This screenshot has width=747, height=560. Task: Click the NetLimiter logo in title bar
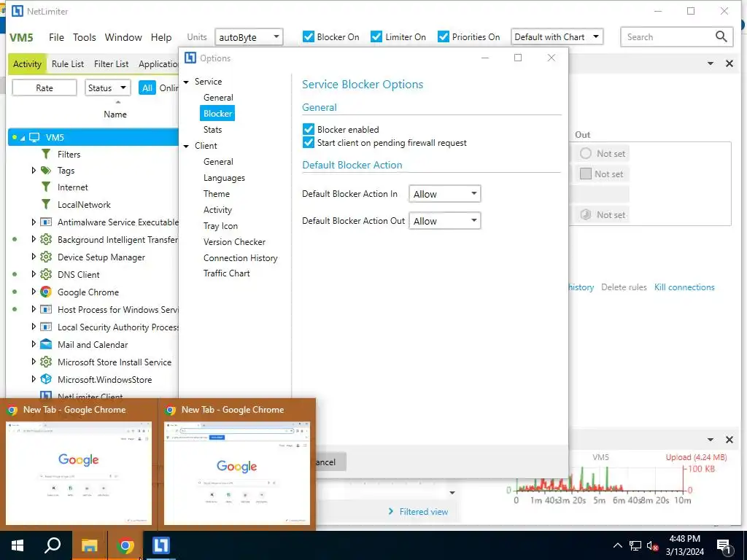[18, 11]
